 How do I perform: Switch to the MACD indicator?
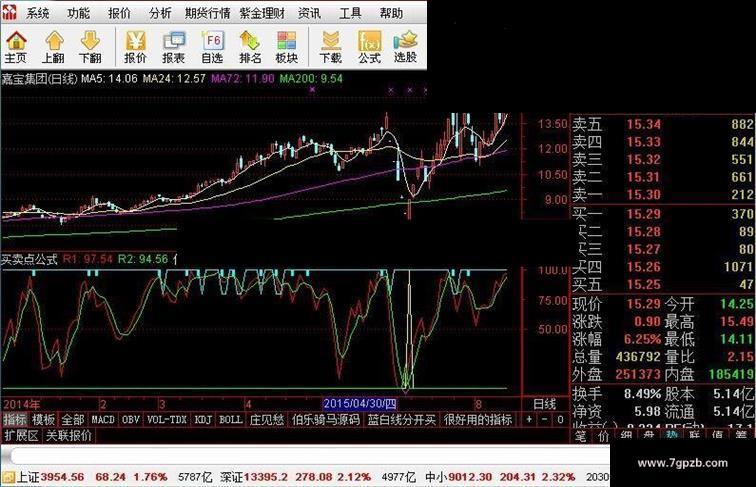(103, 419)
